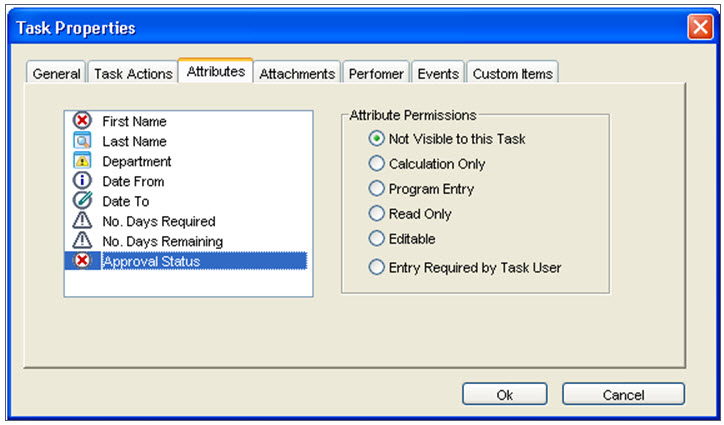Select the Calculation Only radio button

[x=376, y=164]
